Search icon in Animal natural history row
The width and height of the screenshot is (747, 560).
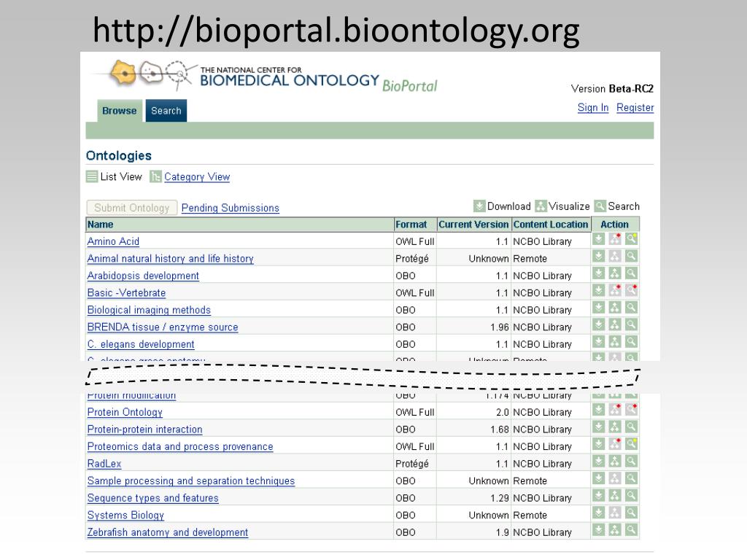631,256
